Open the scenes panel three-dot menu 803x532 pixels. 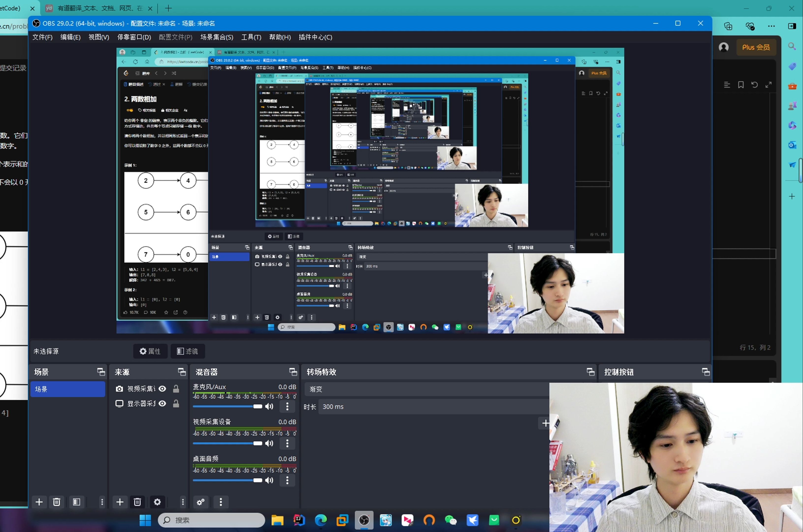[102, 502]
